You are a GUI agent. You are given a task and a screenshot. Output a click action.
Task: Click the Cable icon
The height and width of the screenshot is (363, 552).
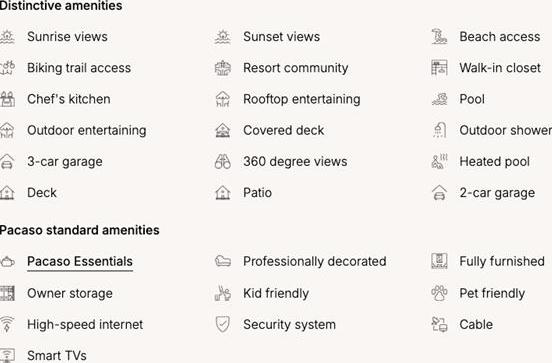(x=439, y=324)
